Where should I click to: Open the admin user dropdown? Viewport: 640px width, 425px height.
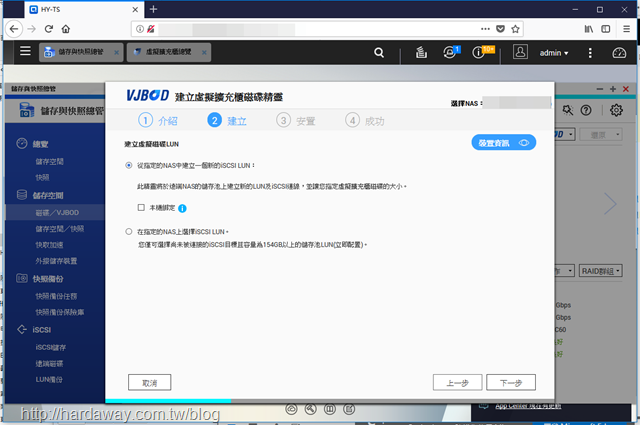coord(553,53)
